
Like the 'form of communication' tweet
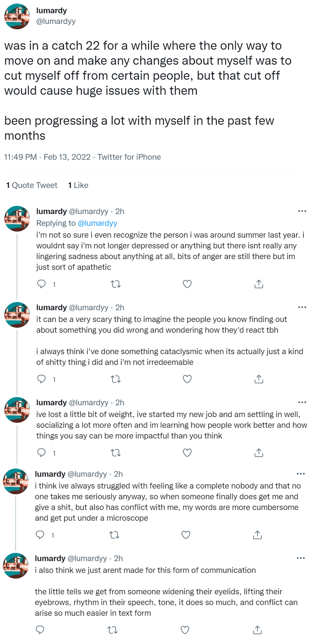tap(185, 630)
